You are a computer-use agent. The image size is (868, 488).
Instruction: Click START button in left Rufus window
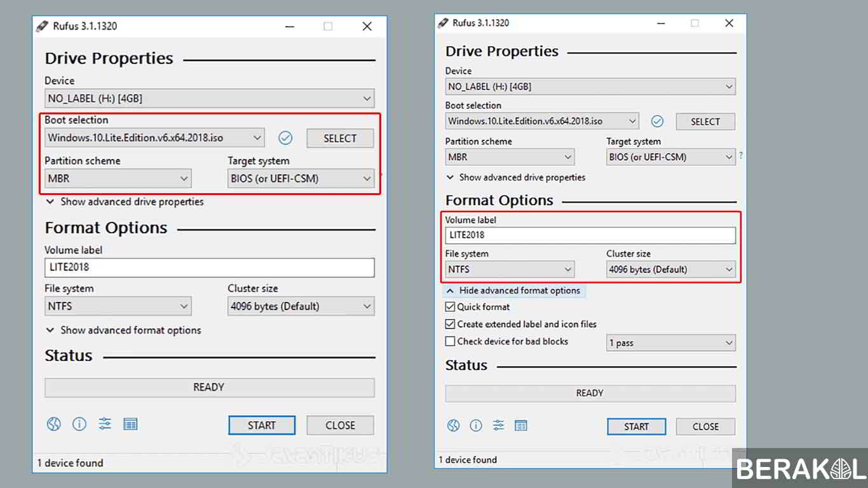(x=262, y=425)
